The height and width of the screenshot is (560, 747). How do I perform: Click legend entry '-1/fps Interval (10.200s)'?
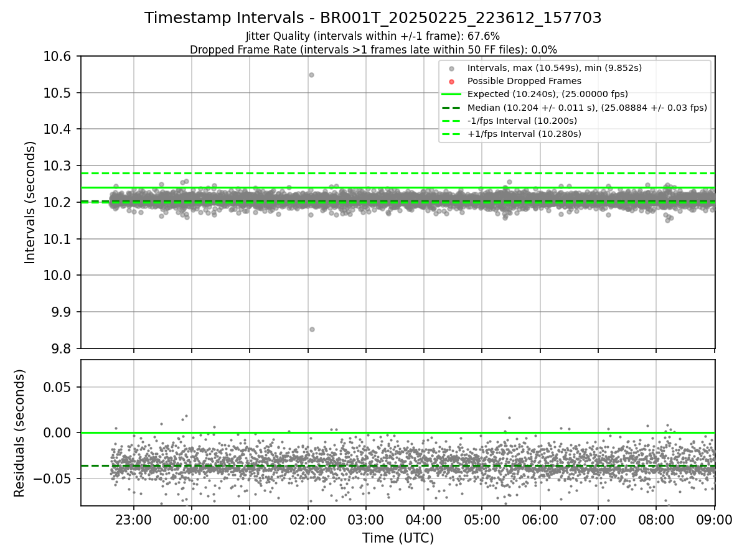coord(522,121)
